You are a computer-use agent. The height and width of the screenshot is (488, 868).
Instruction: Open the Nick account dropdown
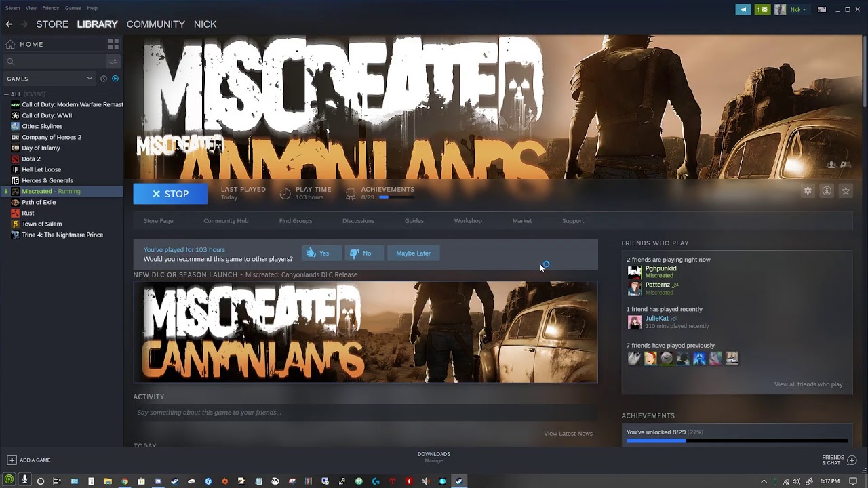[x=798, y=9]
